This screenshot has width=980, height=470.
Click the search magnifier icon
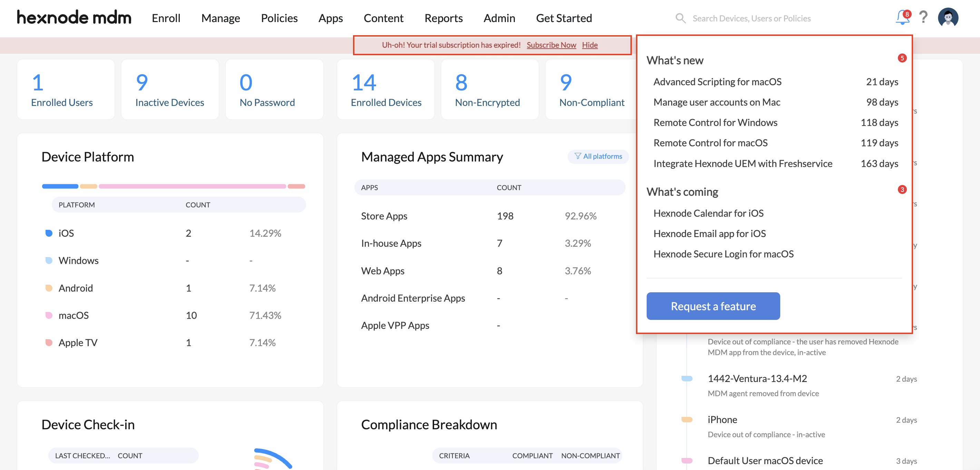680,18
